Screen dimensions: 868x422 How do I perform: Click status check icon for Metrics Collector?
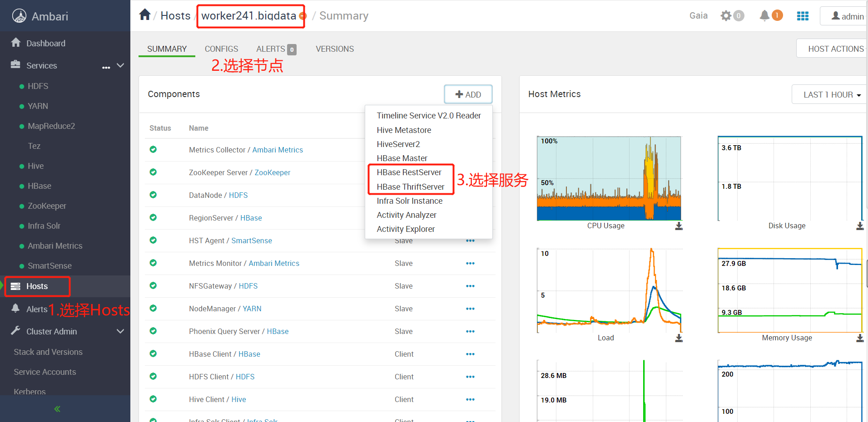point(153,149)
